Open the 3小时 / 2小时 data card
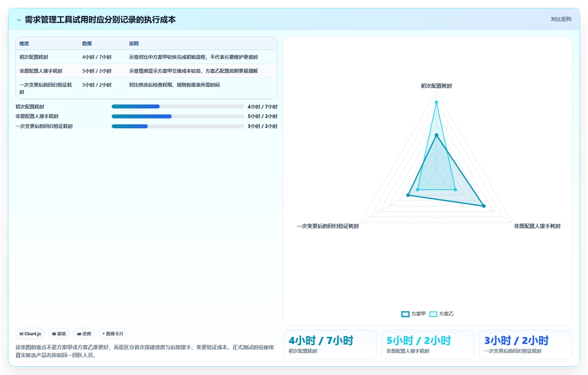Image resolution: width=588 pixels, height=375 pixels. point(526,344)
